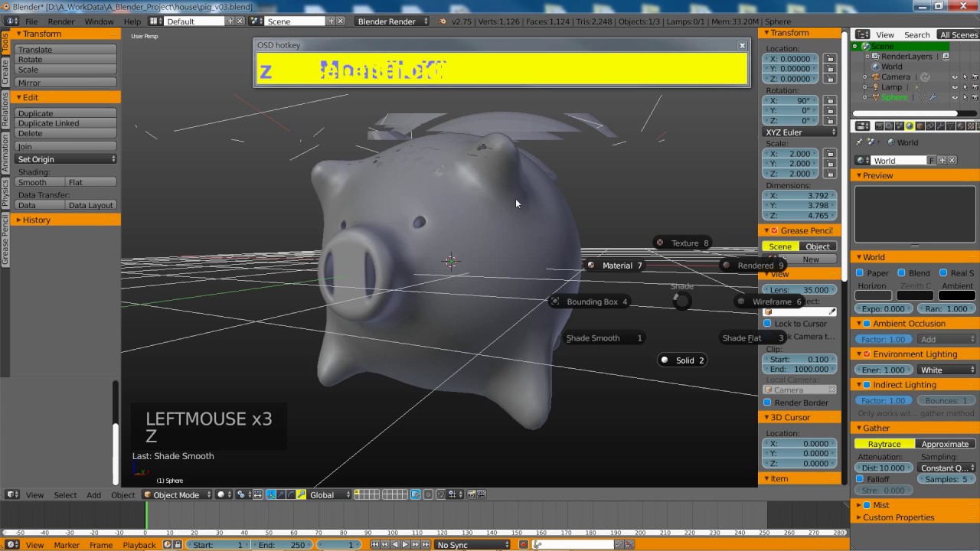Click the pin icon in World properties
The image size is (980, 551).
[x=859, y=142]
